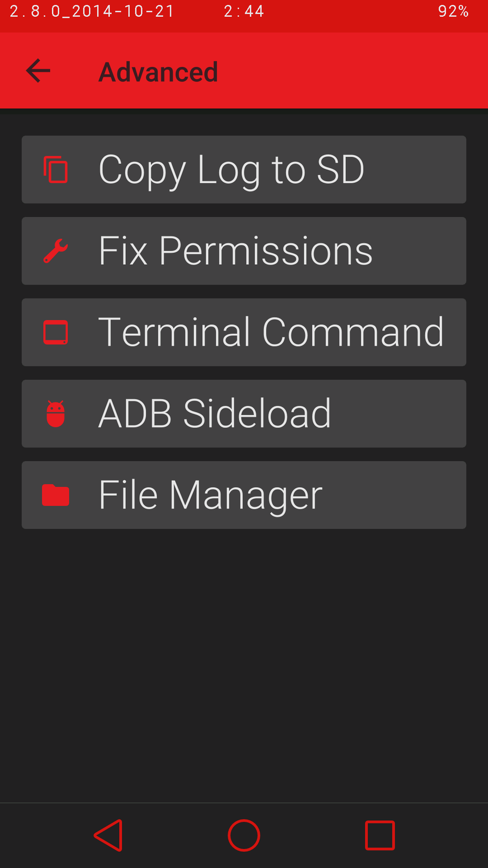Click the terminal screen icon
The height and width of the screenshot is (868, 488).
(55, 333)
